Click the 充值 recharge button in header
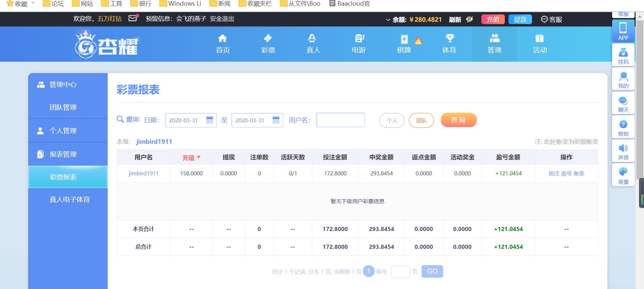The width and height of the screenshot is (644, 289). point(493,19)
